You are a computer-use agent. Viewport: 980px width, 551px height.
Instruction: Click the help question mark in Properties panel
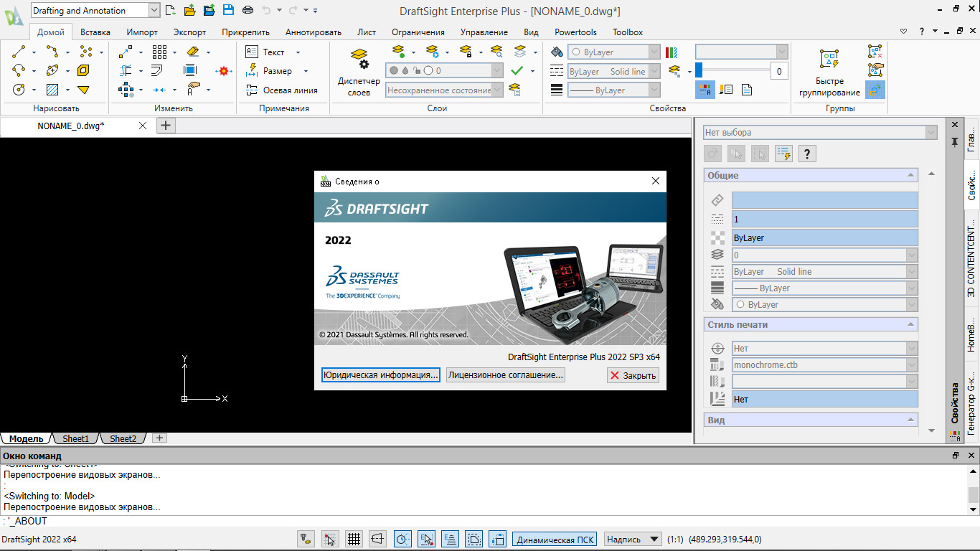point(808,154)
